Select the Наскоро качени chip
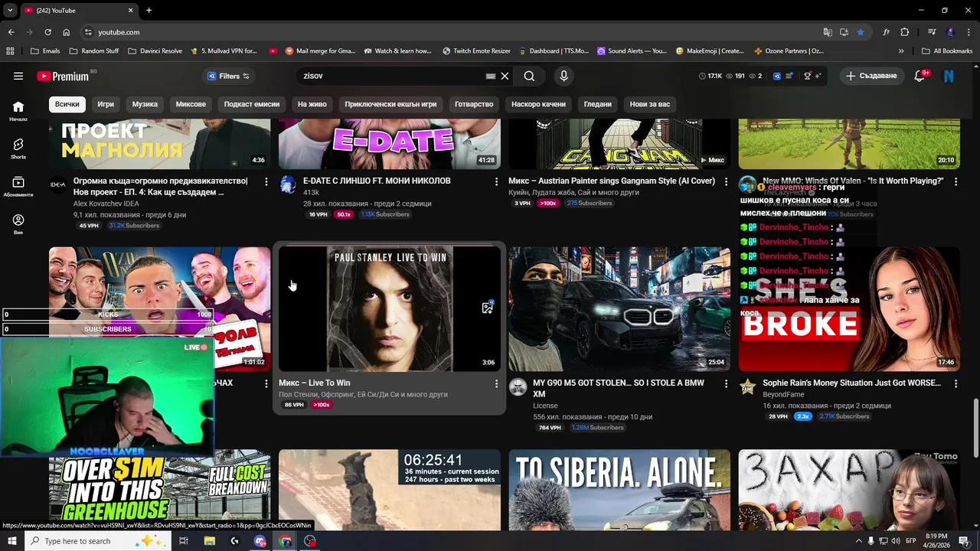This screenshot has width=980, height=551. click(x=539, y=104)
